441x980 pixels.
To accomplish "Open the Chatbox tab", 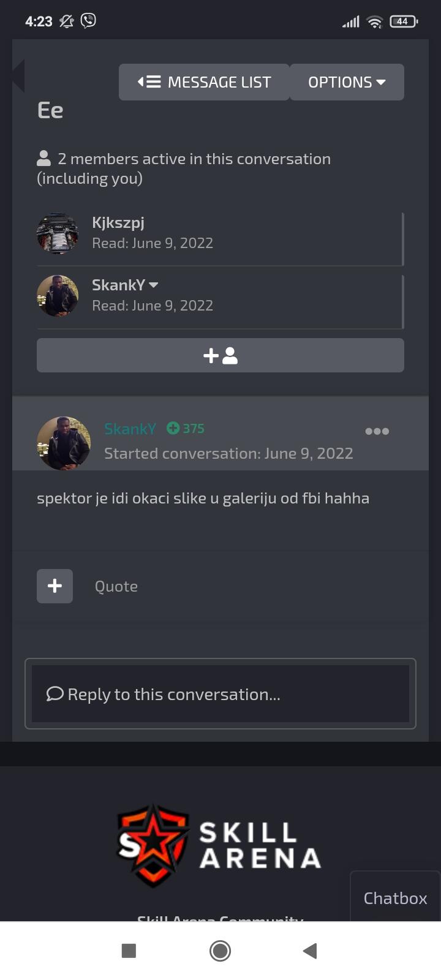I will [395, 897].
